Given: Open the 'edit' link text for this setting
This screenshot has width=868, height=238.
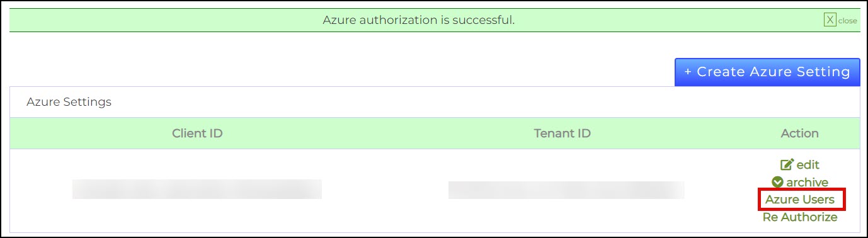Looking at the screenshot, I should point(808,165).
